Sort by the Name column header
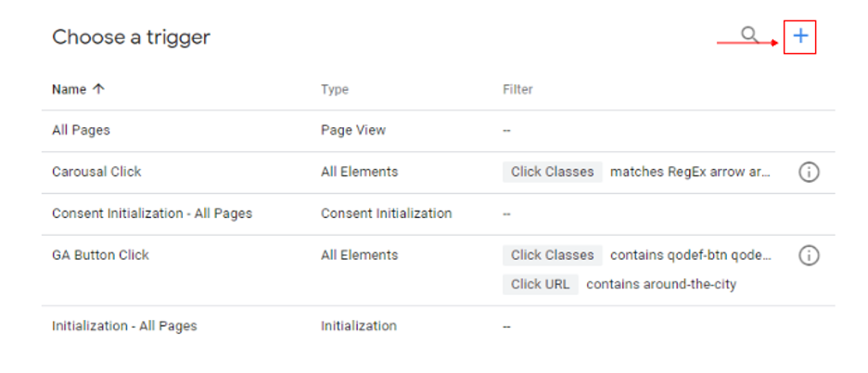This screenshot has height=373, width=868. click(x=69, y=90)
